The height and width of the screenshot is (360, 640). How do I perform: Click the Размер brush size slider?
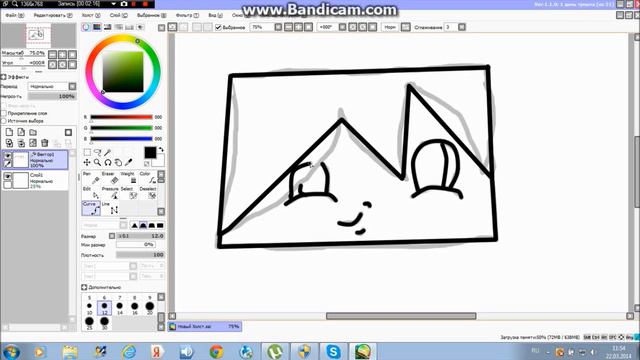point(140,236)
